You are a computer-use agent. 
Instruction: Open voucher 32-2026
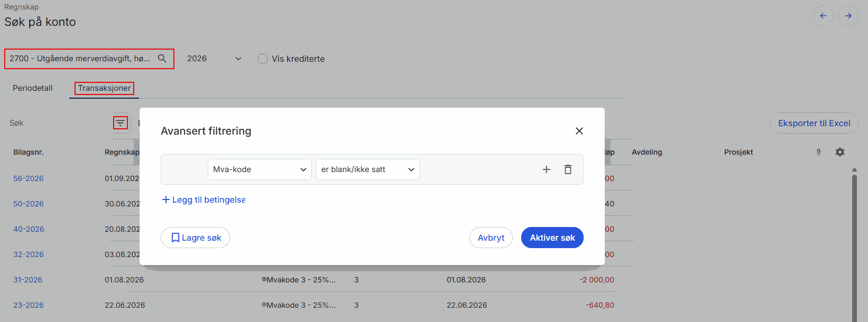point(29,254)
